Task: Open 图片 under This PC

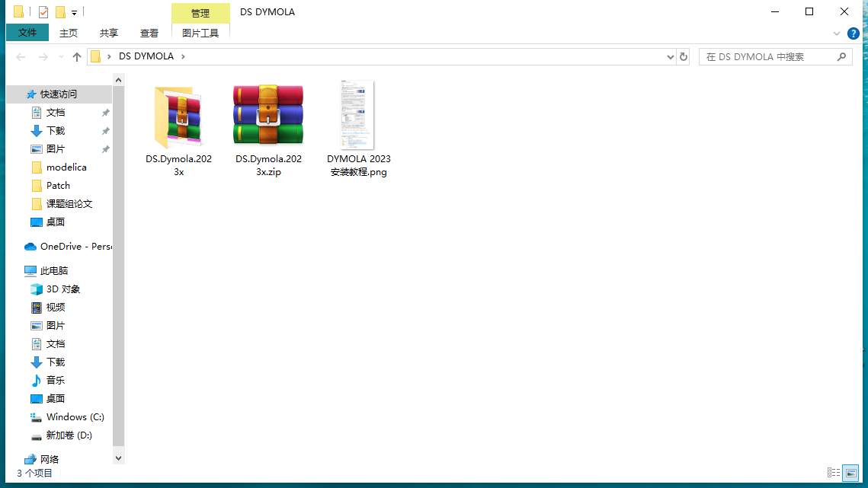Action: [x=56, y=325]
